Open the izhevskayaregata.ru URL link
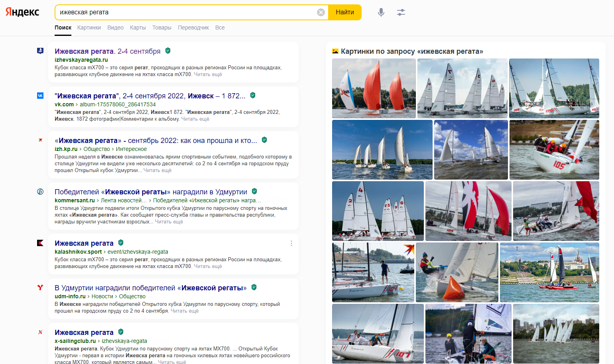This screenshot has height=364, width=614. click(81, 60)
